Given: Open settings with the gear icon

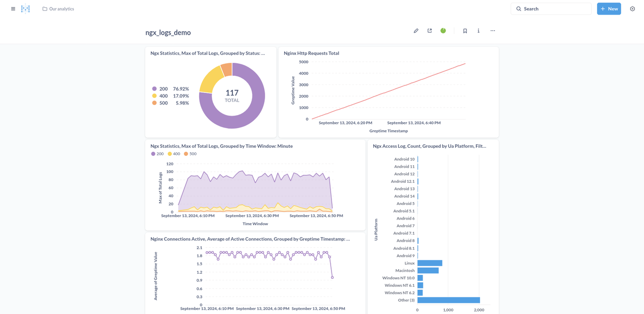Looking at the screenshot, I should click(x=632, y=9).
